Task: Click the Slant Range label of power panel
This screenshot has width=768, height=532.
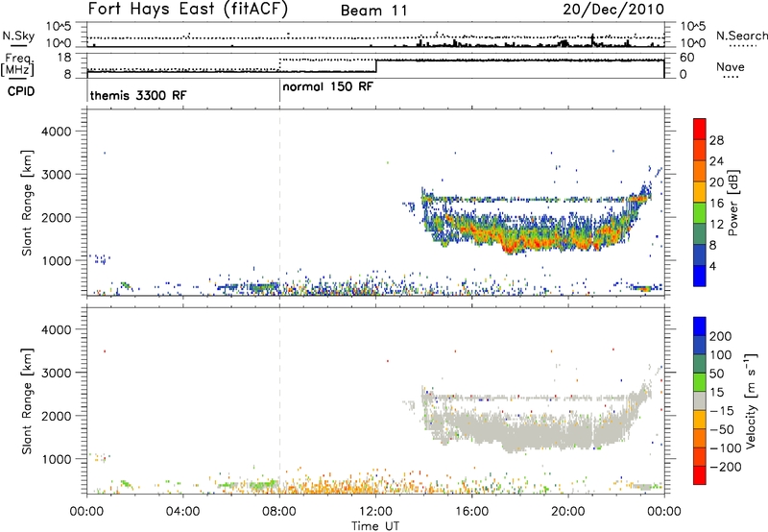Action: click(x=27, y=203)
